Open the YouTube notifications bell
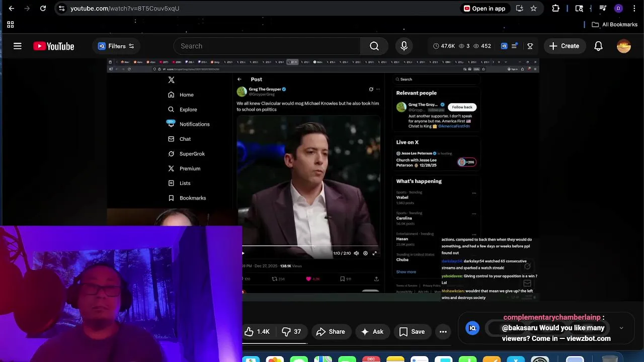Viewport: 644px width, 362px height. coord(598,46)
